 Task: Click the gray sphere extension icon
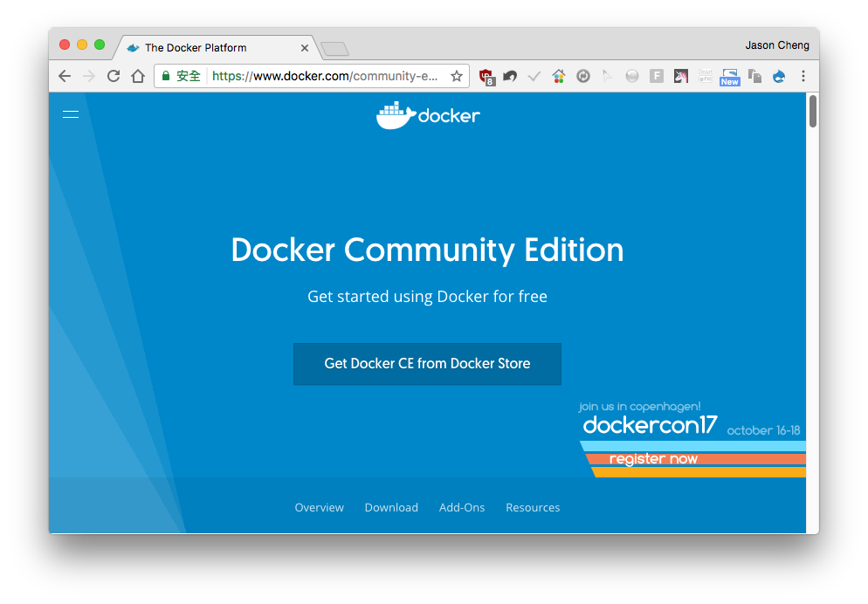tap(631, 76)
